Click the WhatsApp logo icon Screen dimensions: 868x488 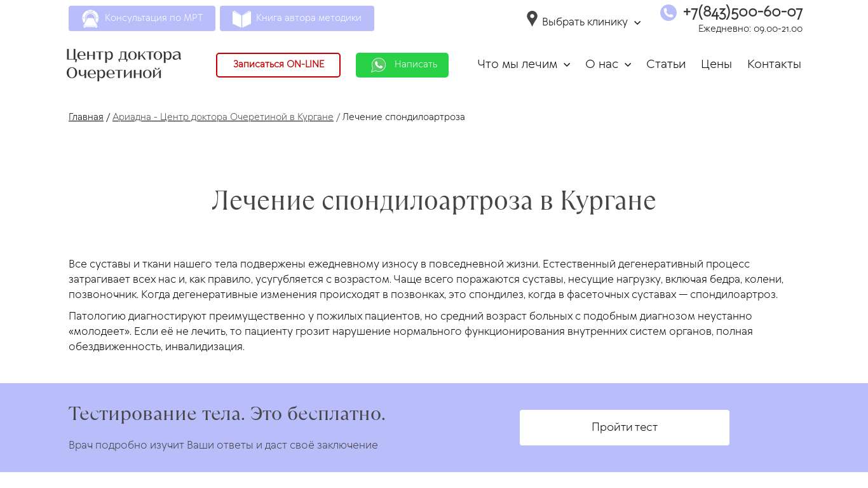point(379,65)
